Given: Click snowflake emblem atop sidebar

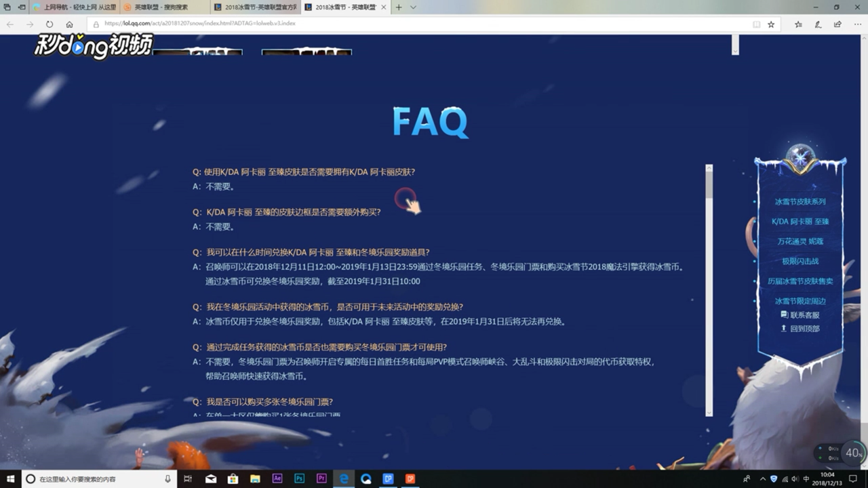Looking at the screenshot, I should tap(800, 158).
